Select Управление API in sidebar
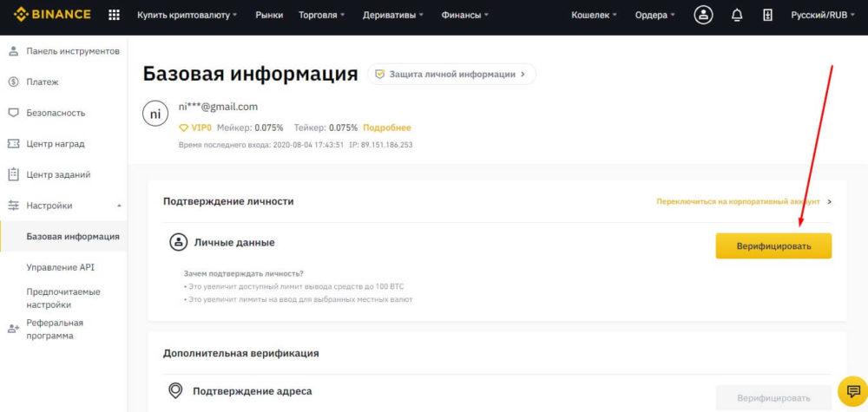Image resolution: width=868 pixels, height=412 pixels. pos(60,267)
